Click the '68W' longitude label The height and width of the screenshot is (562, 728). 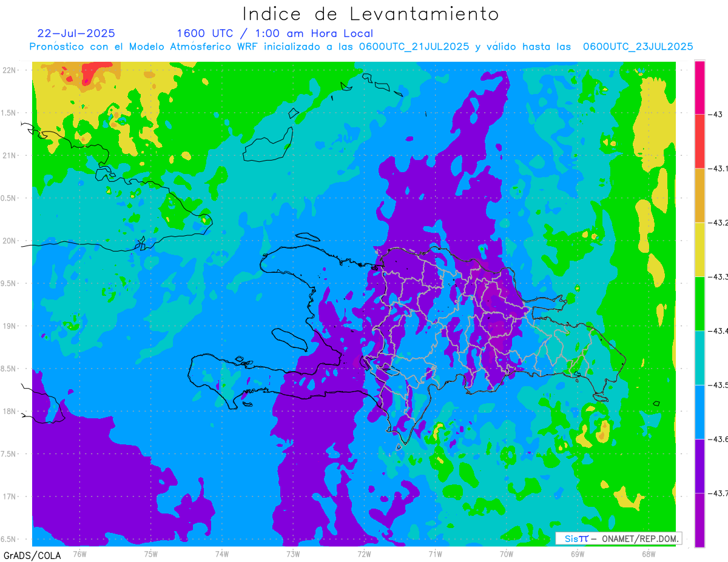[x=649, y=553]
